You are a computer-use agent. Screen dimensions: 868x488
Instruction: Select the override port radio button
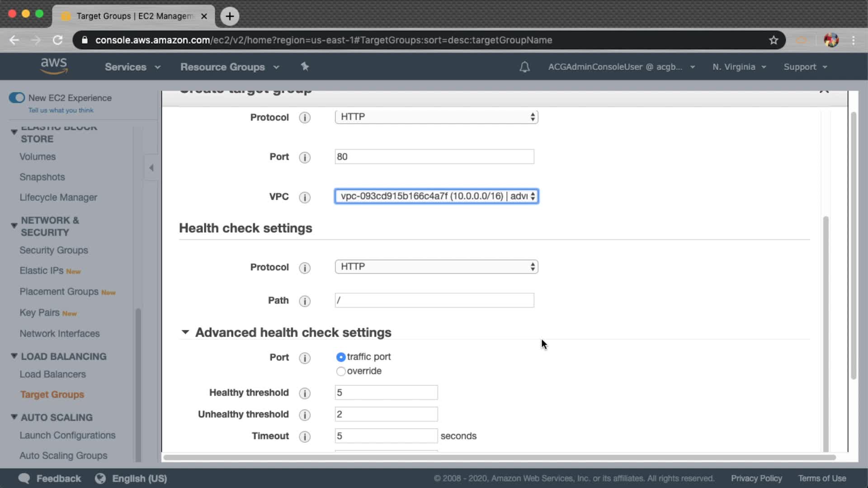341,371
